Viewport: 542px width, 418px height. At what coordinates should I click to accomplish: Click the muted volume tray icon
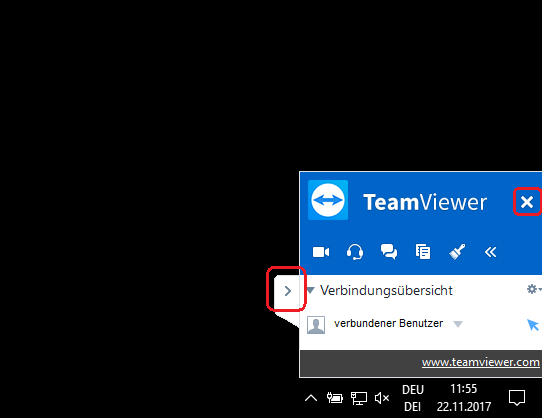(x=382, y=398)
